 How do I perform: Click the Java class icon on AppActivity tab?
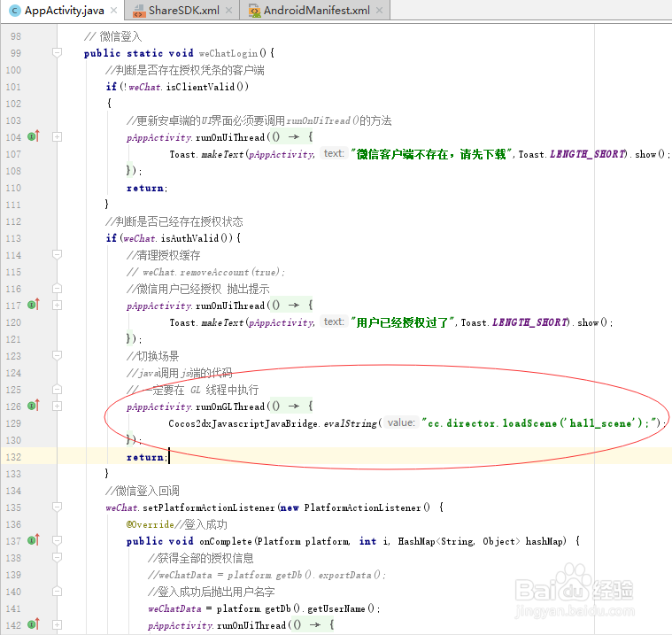[15, 11]
